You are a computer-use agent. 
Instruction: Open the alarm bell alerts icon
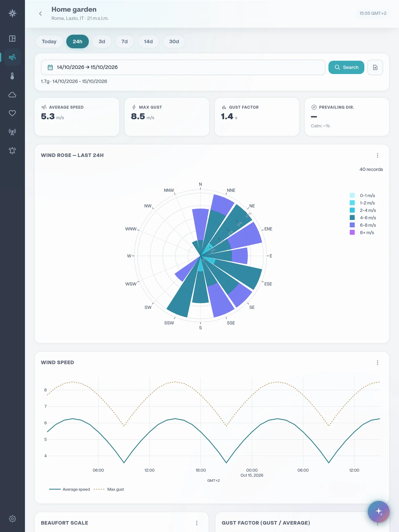(12, 150)
